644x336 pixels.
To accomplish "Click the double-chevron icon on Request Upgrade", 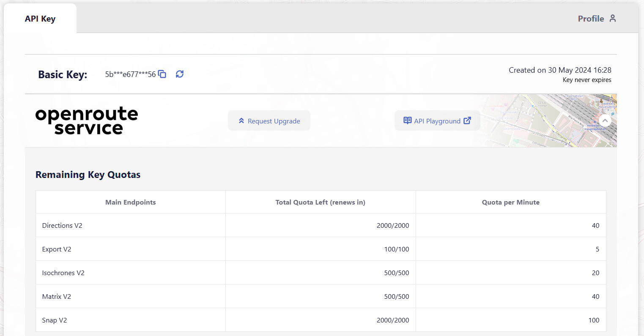I will 241,121.
